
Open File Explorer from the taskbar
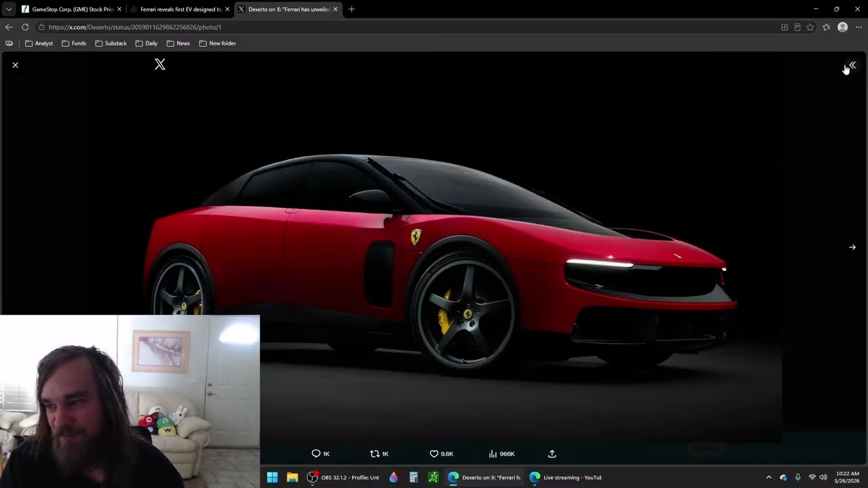point(292,477)
